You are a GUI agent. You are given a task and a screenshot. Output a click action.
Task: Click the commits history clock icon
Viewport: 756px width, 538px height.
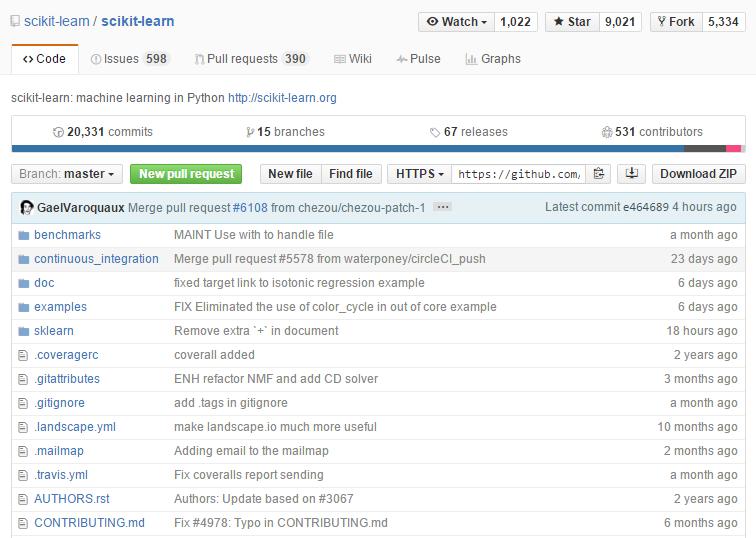point(58,132)
